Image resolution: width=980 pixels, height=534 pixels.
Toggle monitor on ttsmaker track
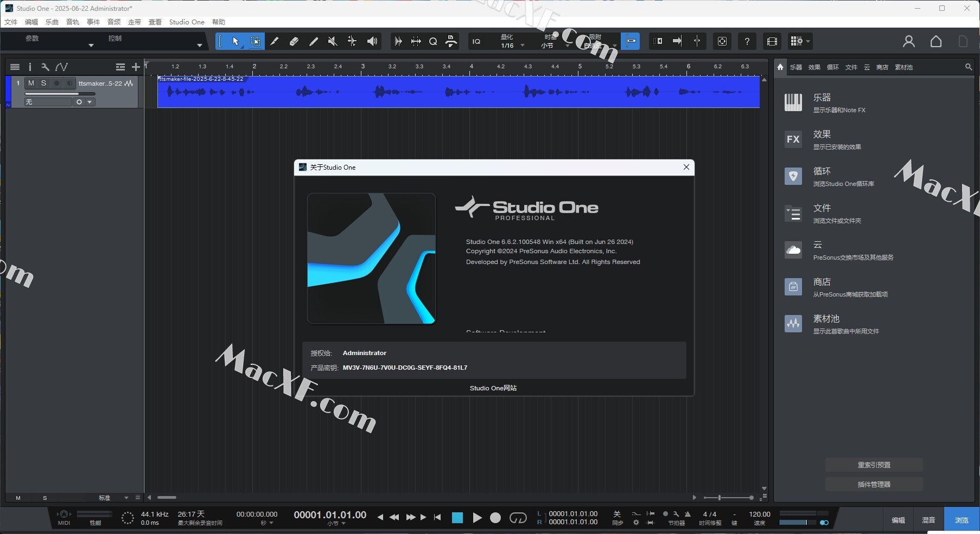[x=69, y=83]
